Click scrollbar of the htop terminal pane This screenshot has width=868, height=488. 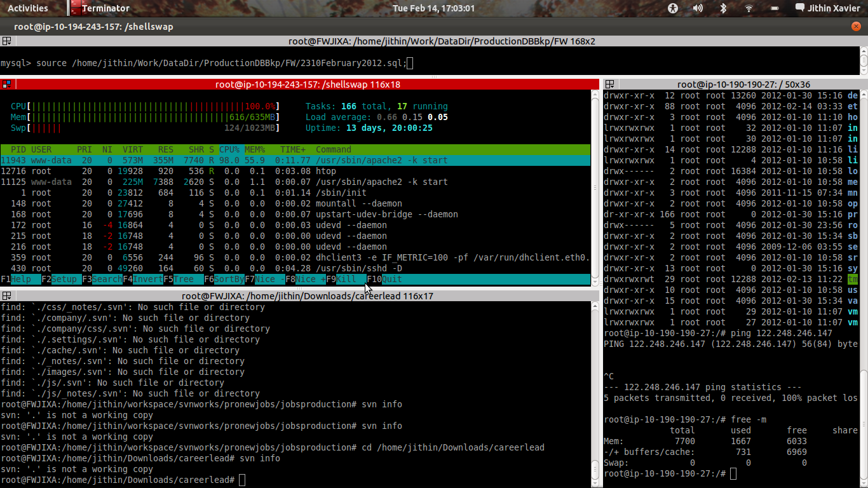pos(595,188)
